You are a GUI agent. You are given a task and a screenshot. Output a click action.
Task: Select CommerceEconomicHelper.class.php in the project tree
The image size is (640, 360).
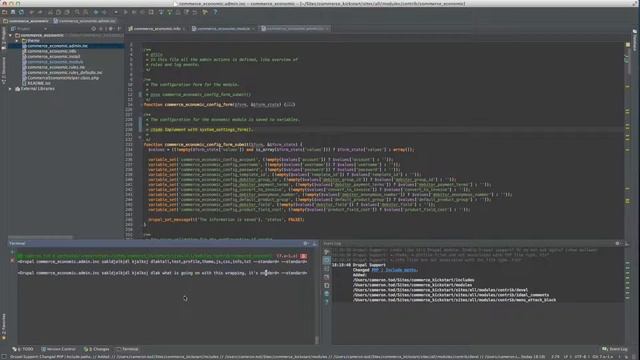63,78
